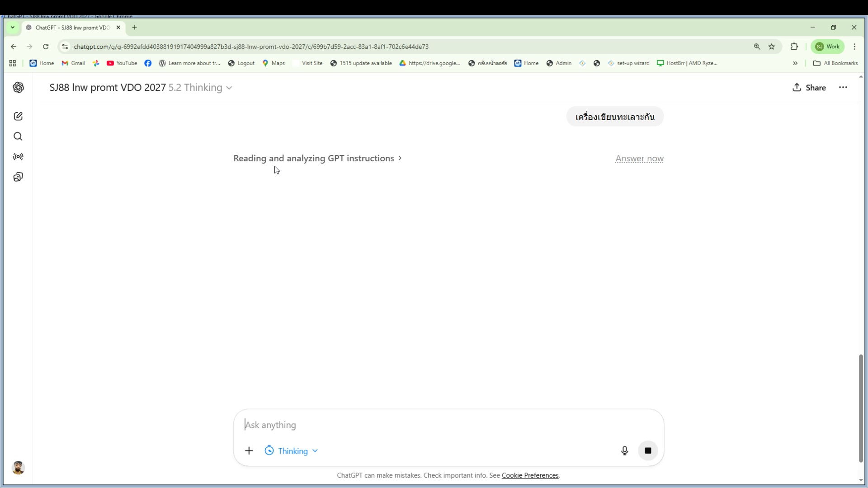
Task: Open the tab search dropdown arrow
Action: click(x=13, y=28)
